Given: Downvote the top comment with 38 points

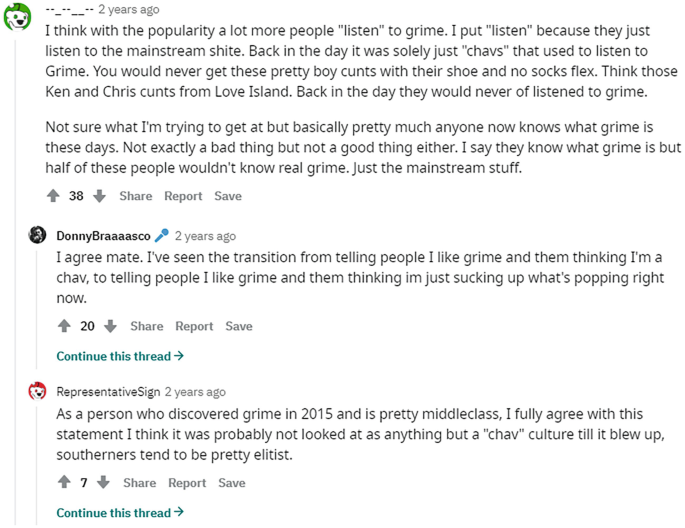Looking at the screenshot, I should coord(99,196).
